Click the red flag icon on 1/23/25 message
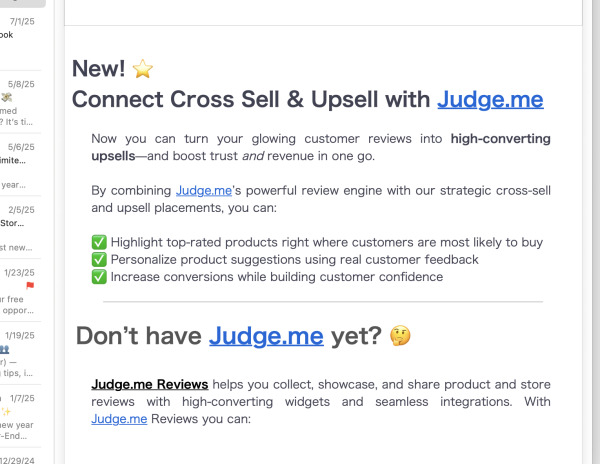600x464 pixels. tap(30, 285)
